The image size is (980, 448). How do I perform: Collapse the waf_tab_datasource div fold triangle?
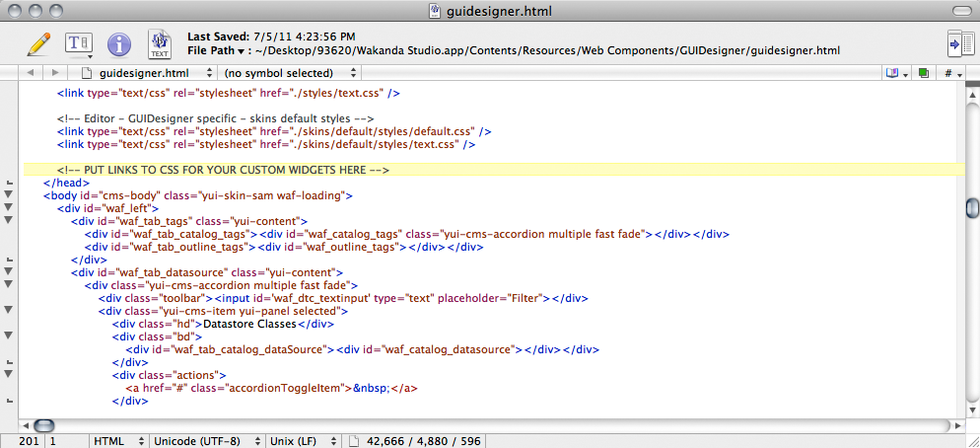[x=9, y=272]
